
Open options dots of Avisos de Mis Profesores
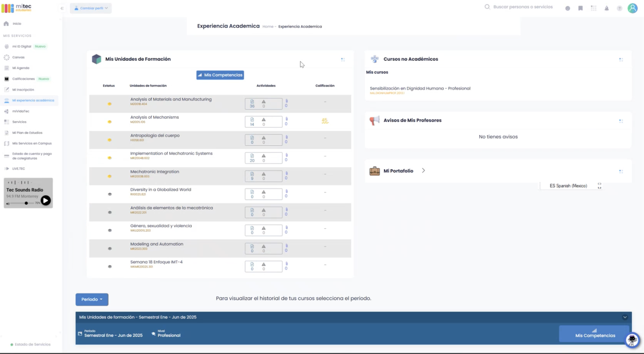(x=621, y=121)
